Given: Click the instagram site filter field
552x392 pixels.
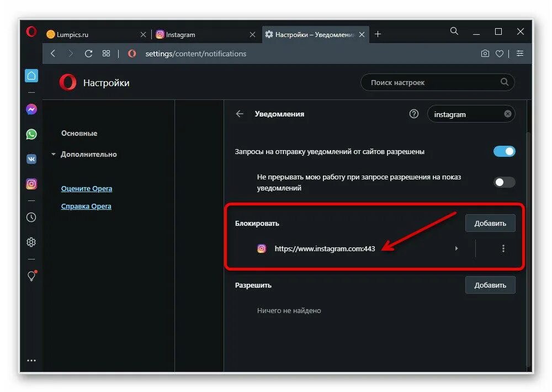Looking at the screenshot, I should pos(471,114).
